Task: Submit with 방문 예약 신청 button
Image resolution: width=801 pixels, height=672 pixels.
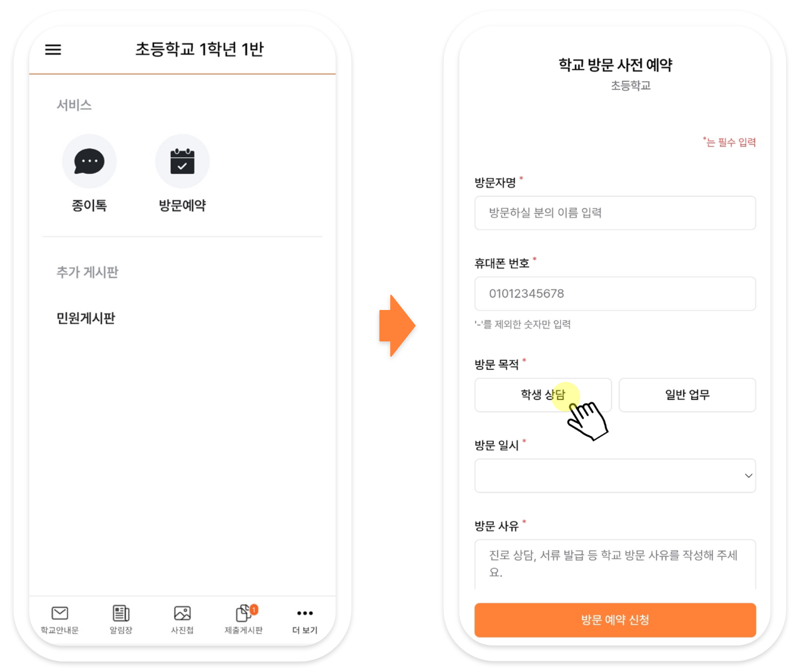Action: point(615,620)
